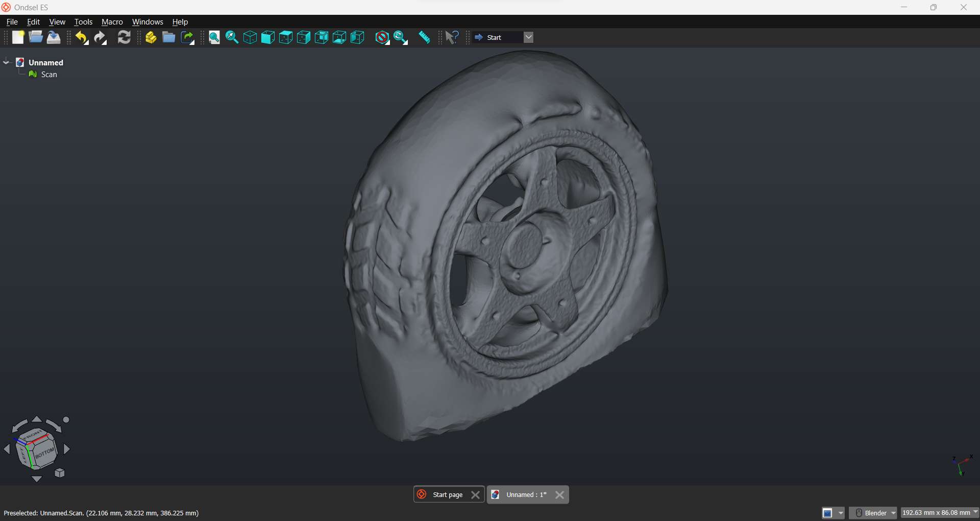This screenshot has width=980, height=521.
Task: Create a new group folder
Action: pos(169,37)
